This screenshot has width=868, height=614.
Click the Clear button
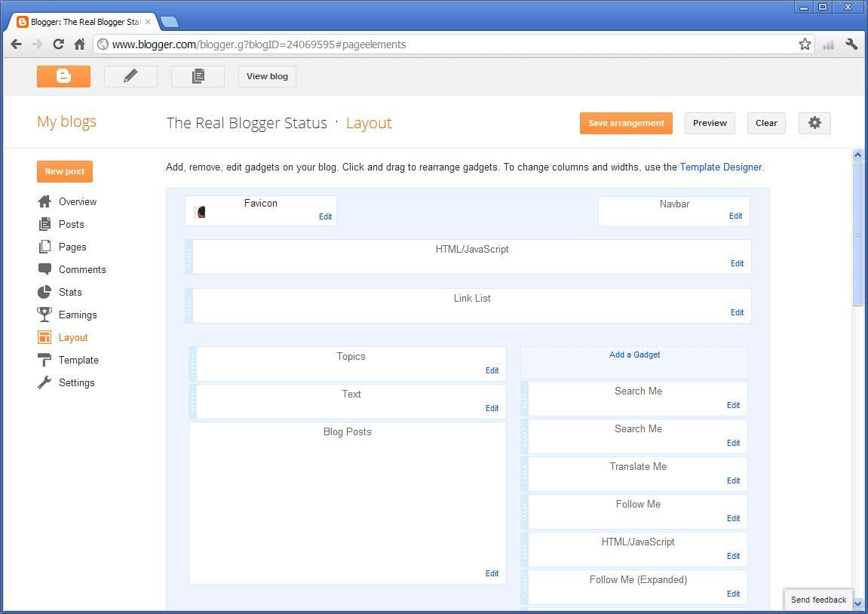(x=766, y=123)
